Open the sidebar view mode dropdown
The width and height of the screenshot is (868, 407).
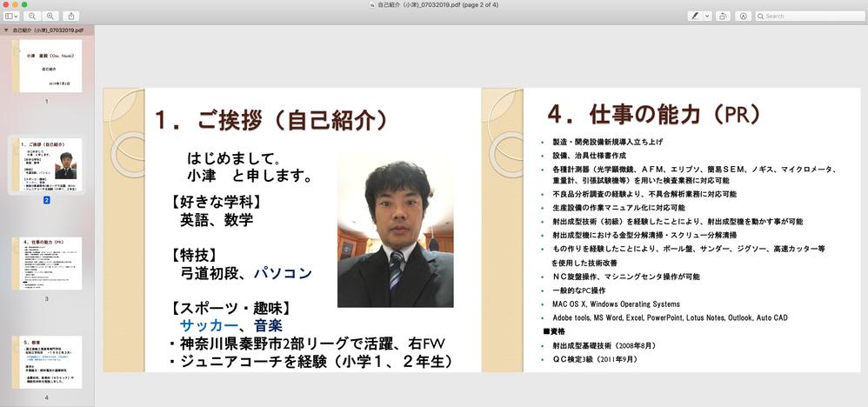(11, 17)
